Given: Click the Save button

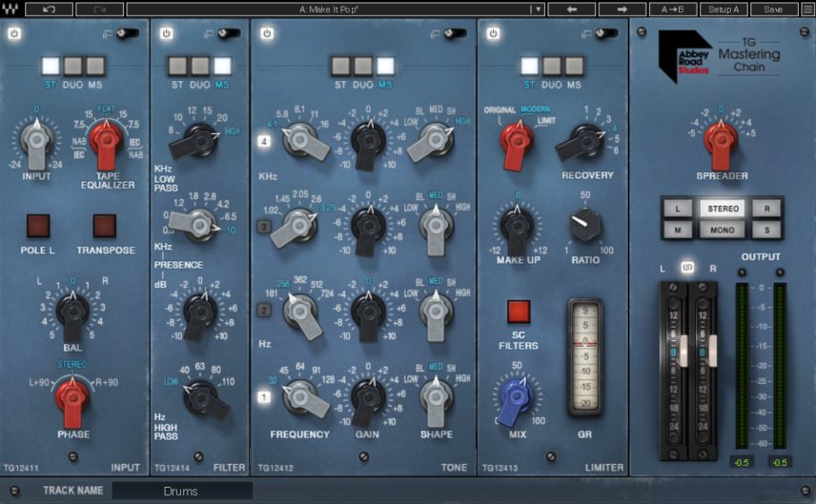Looking at the screenshot, I should click(x=773, y=10).
